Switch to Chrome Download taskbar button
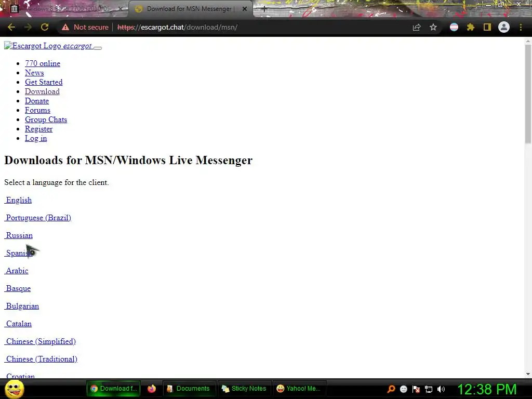Screen dimensions: 532x399 click(114, 389)
